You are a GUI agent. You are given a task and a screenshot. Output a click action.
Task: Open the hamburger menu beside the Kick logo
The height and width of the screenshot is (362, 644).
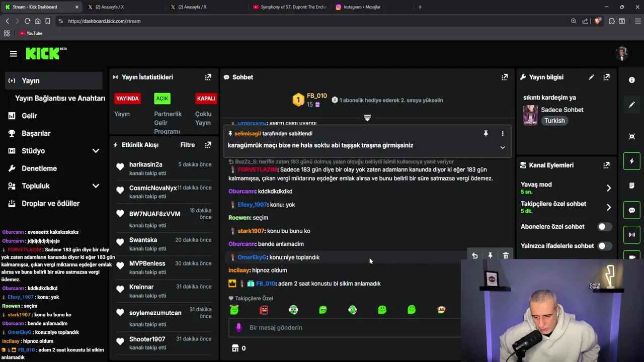pyautogui.click(x=14, y=54)
